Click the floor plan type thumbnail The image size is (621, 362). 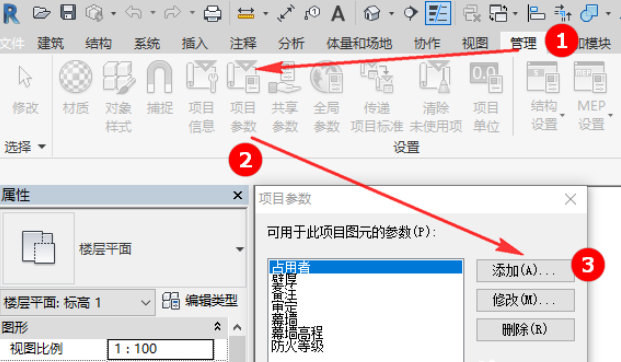(38, 248)
